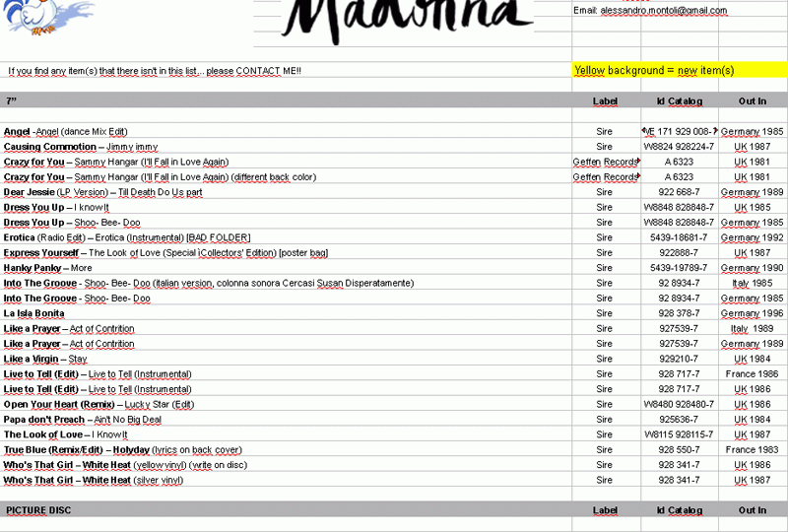This screenshot has height=532, width=788.
Task: Click the Label header in the 7” section
Action: (x=605, y=101)
